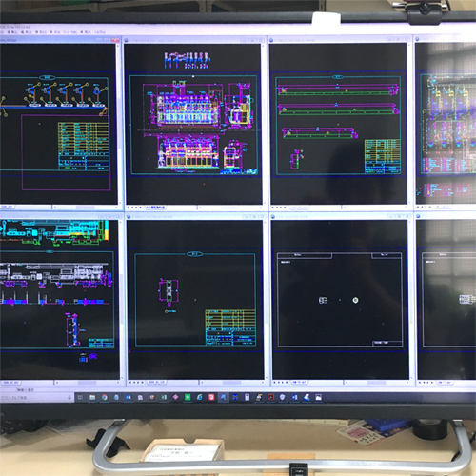The height and width of the screenshot is (476, 476).
Task: Select layout tab under the single-part drawing
Action: coord(157,383)
